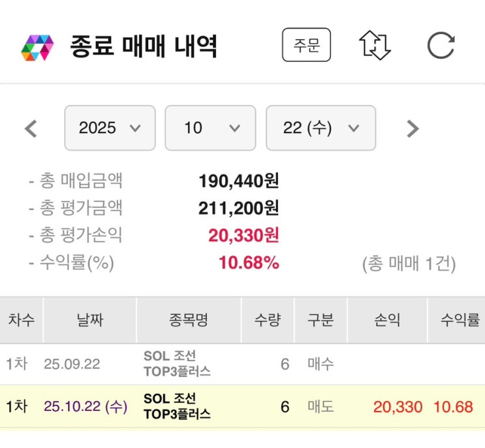This screenshot has width=485, height=448.
Task: Sort by the 손익 column header
Action: click(x=387, y=320)
